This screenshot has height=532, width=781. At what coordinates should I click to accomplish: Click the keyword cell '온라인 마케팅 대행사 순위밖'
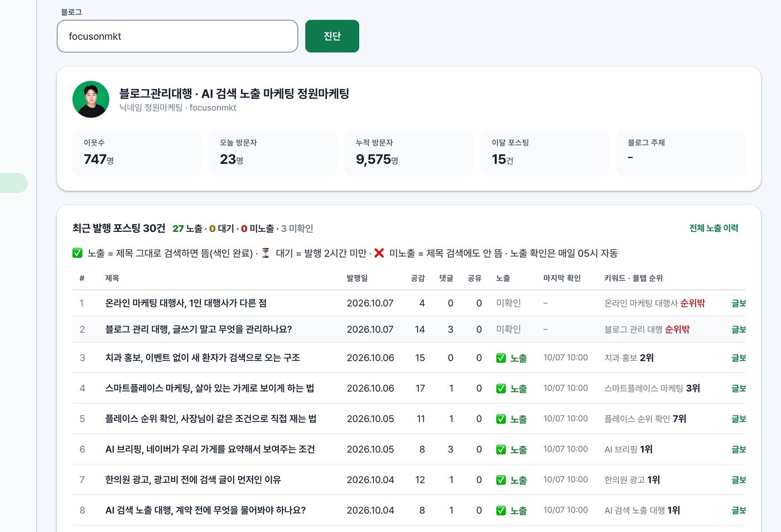(x=654, y=303)
